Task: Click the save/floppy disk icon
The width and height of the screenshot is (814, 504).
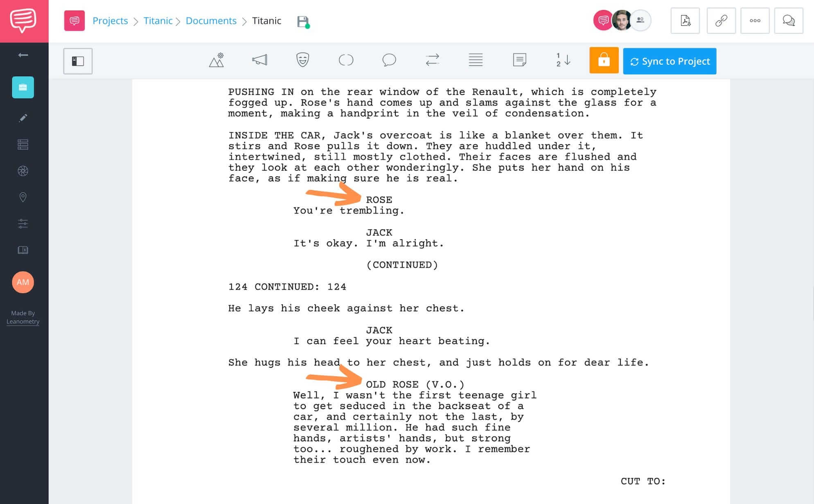Action: point(303,21)
